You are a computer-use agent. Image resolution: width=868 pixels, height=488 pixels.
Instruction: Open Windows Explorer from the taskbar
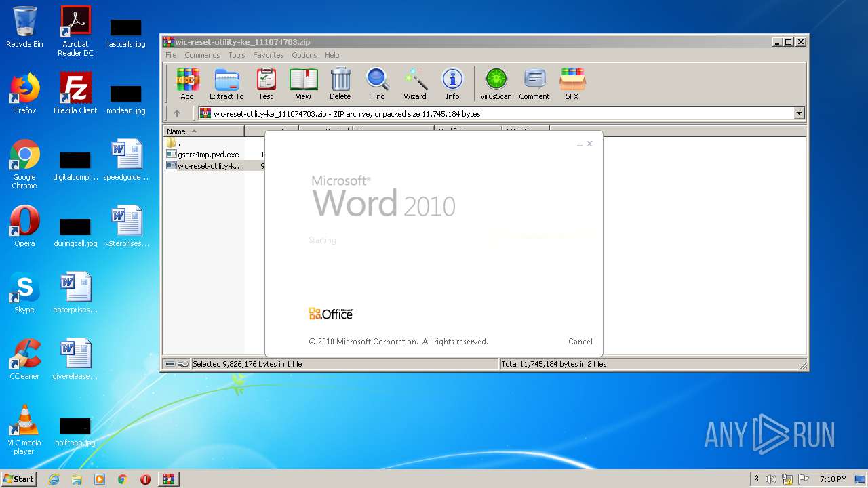pyautogui.click(x=77, y=479)
